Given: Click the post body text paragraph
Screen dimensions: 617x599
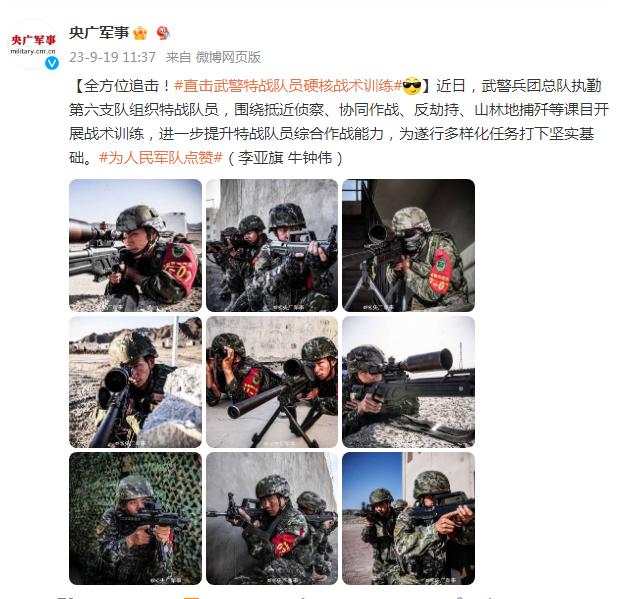Looking at the screenshot, I should pyautogui.click(x=339, y=122).
